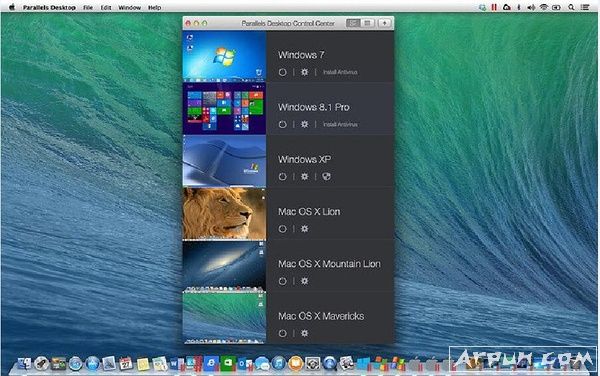Screen dimensions: 600x376
Task: Open Spotlight search magnifier
Action: coord(571,7)
